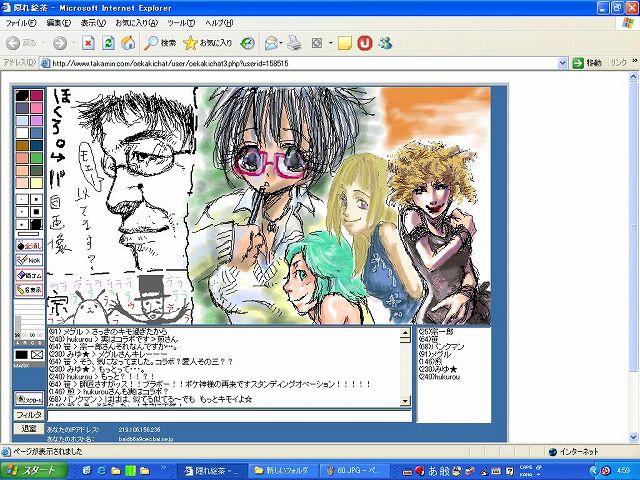Refresh the page with the green arrows icon
Image resolution: width=640 pixels, height=480 pixels.
[109, 42]
